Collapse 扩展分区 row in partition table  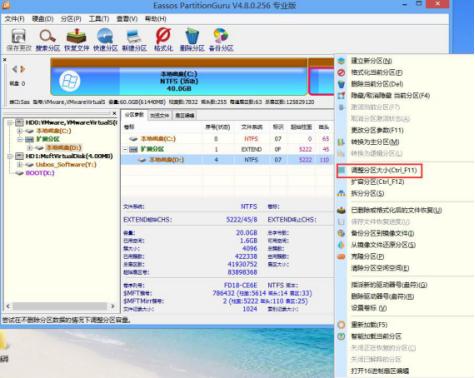125,149
